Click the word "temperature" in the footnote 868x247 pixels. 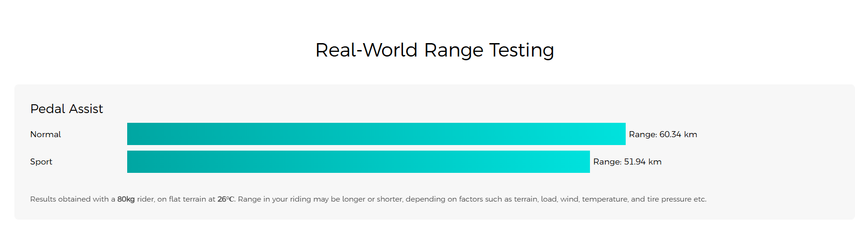coord(604,199)
